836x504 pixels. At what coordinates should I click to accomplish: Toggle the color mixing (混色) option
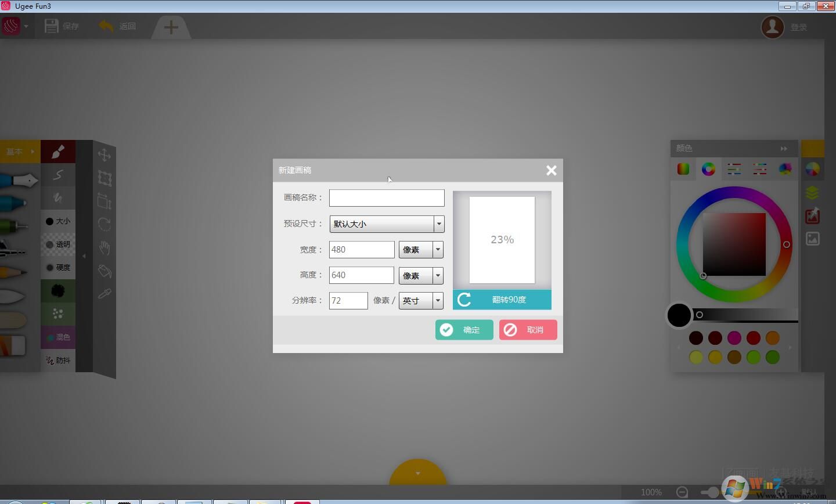point(58,337)
